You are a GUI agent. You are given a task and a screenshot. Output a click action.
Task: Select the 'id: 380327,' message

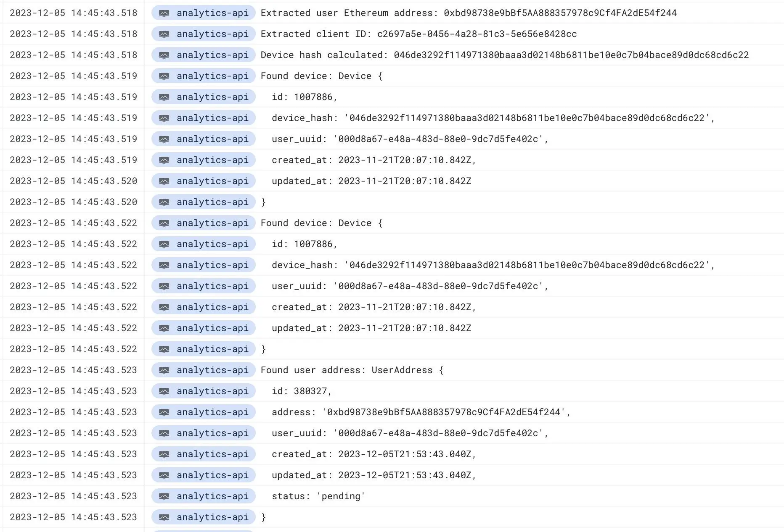coord(302,391)
